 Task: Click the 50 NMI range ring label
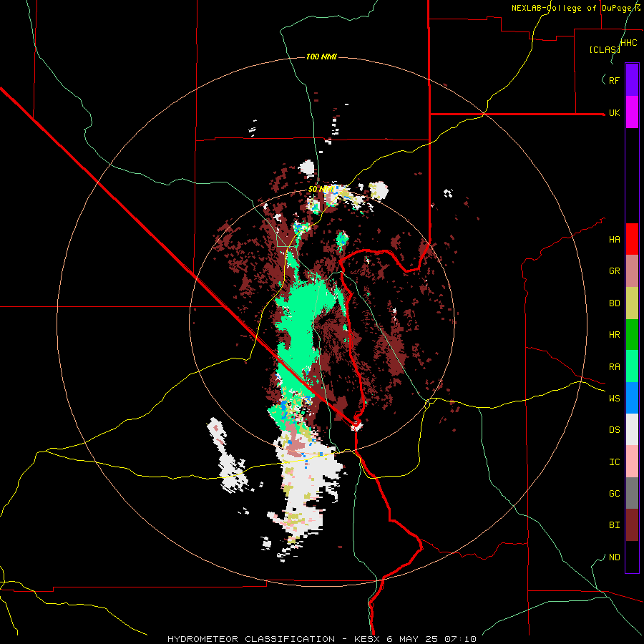[x=321, y=189]
